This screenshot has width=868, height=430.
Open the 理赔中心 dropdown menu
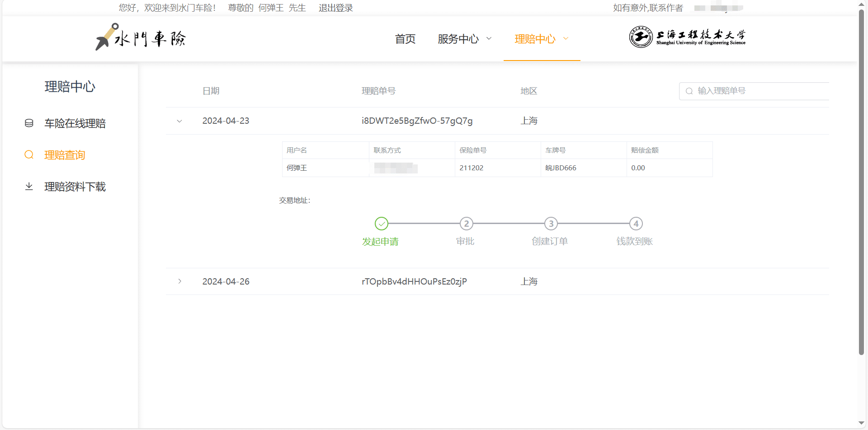tap(541, 39)
